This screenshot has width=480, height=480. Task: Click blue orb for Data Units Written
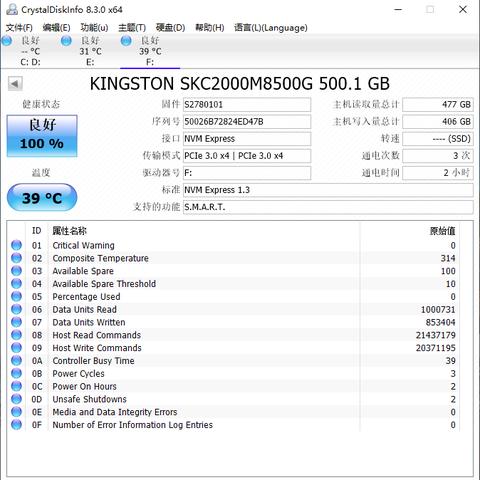[x=16, y=322]
